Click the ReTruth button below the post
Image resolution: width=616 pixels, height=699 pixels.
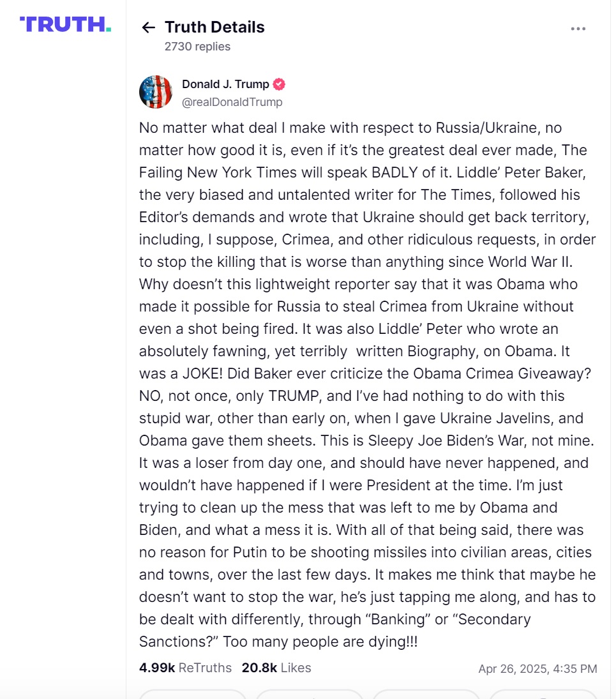(310, 694)
